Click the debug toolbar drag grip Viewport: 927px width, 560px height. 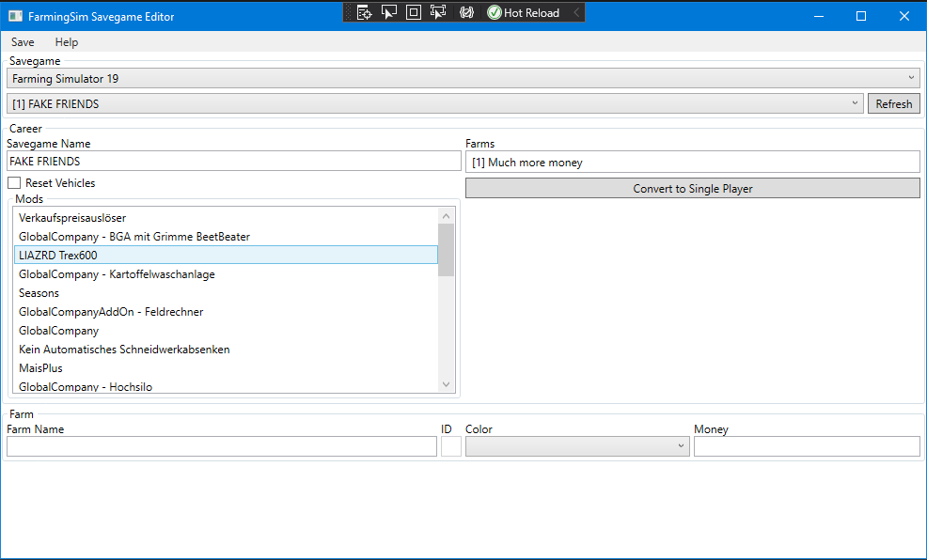[348, 12]
